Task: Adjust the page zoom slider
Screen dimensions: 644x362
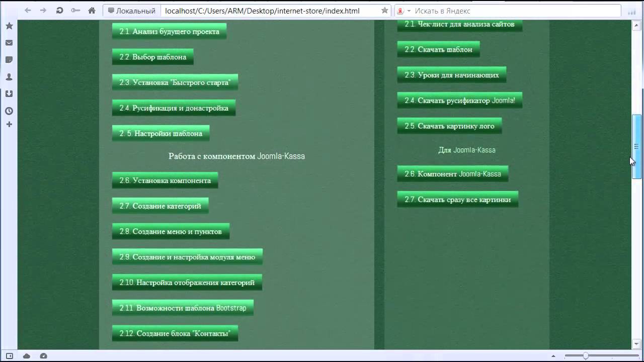Action: point(601,356)
